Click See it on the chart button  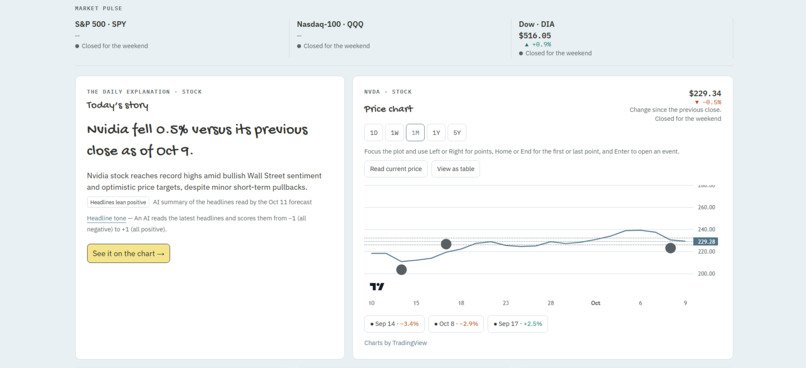point(129,253)
